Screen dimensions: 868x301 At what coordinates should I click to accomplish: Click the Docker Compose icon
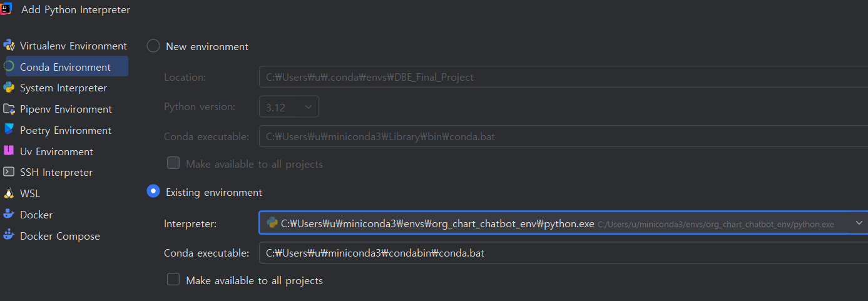[x=9, y=236]
